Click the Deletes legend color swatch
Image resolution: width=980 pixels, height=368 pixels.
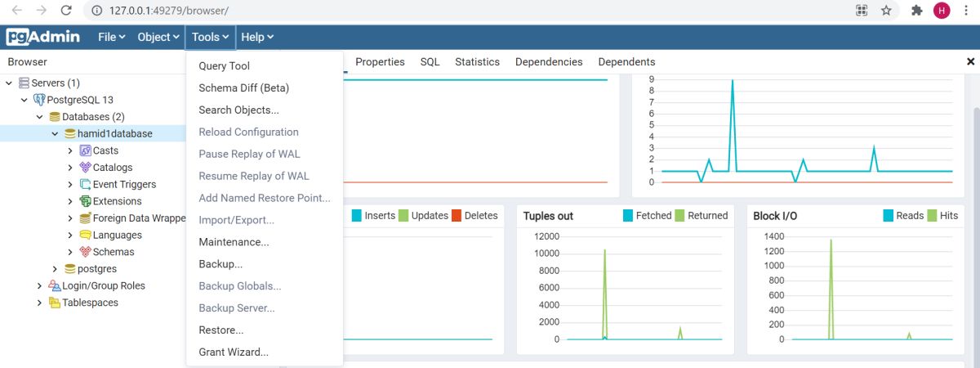457,216
